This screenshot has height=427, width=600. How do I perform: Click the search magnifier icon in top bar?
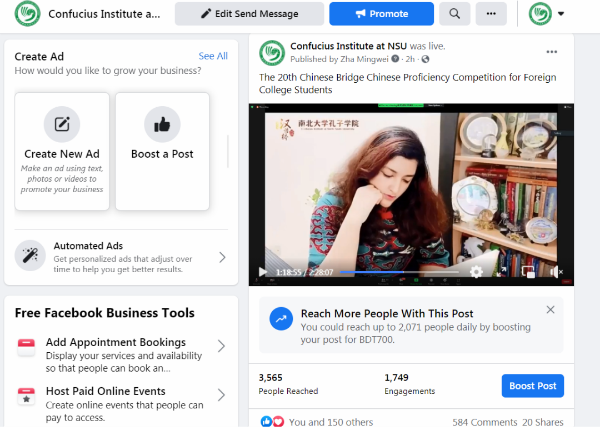pyautogui.click(x=455, y=14)
